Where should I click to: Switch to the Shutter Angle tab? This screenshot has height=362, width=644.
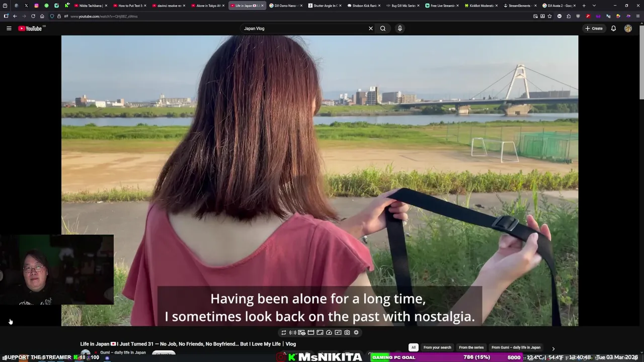[325, 6]
